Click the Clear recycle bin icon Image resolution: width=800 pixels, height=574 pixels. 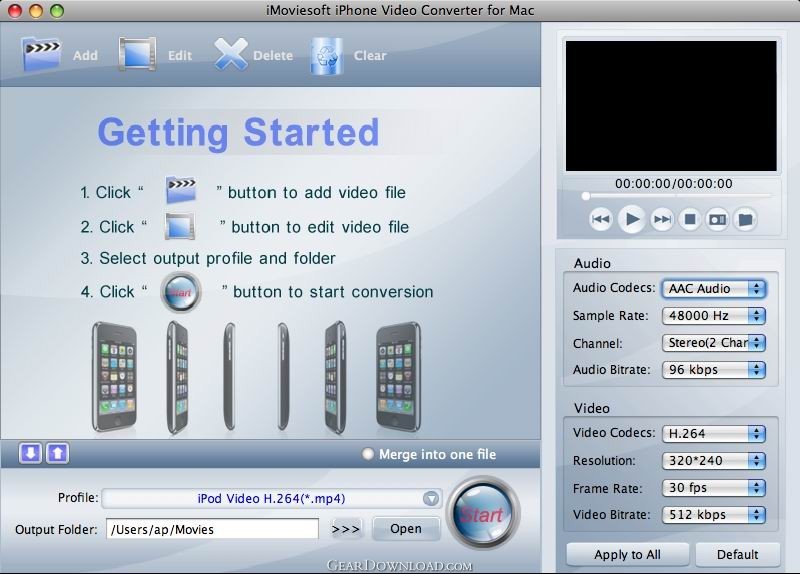(327, 56)
